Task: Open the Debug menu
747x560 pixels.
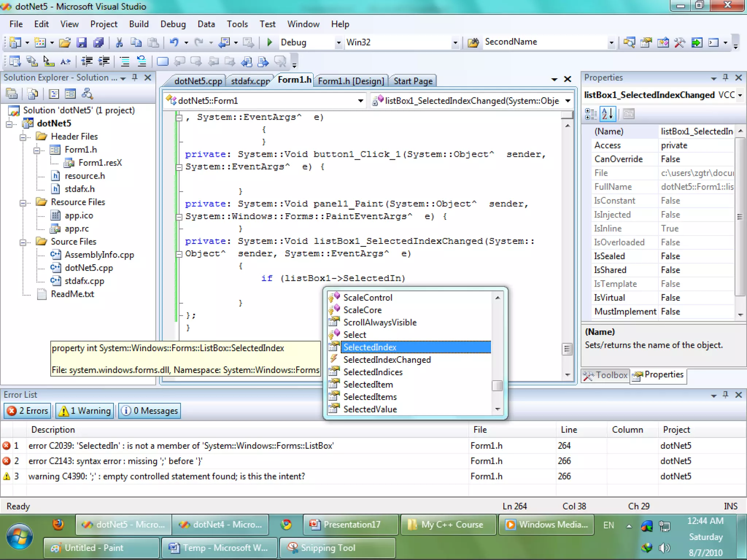Action: [173, 24]
